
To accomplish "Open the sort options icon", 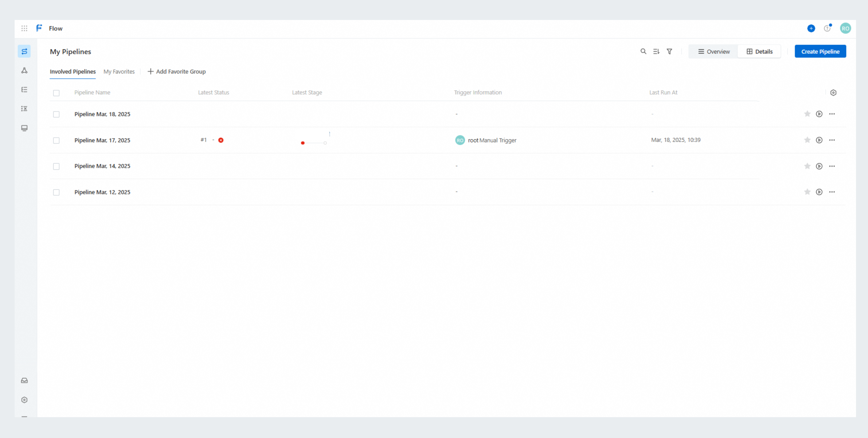I will [656, 51].
